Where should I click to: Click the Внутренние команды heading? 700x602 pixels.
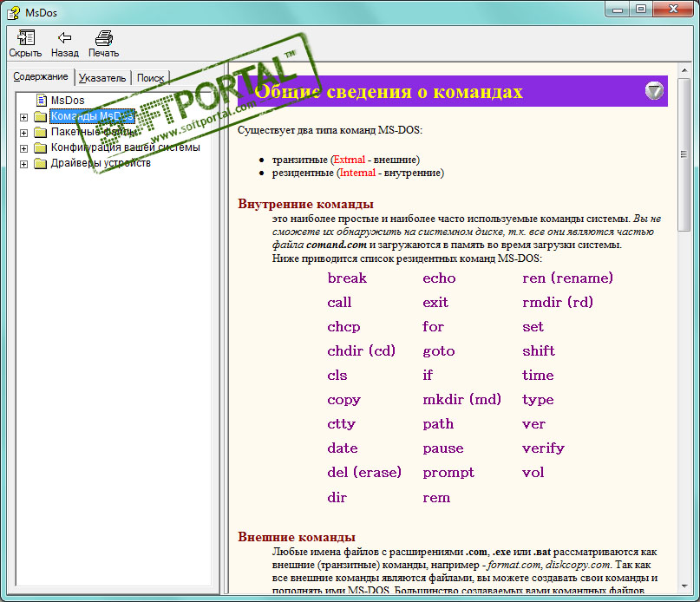coord(305,204)
